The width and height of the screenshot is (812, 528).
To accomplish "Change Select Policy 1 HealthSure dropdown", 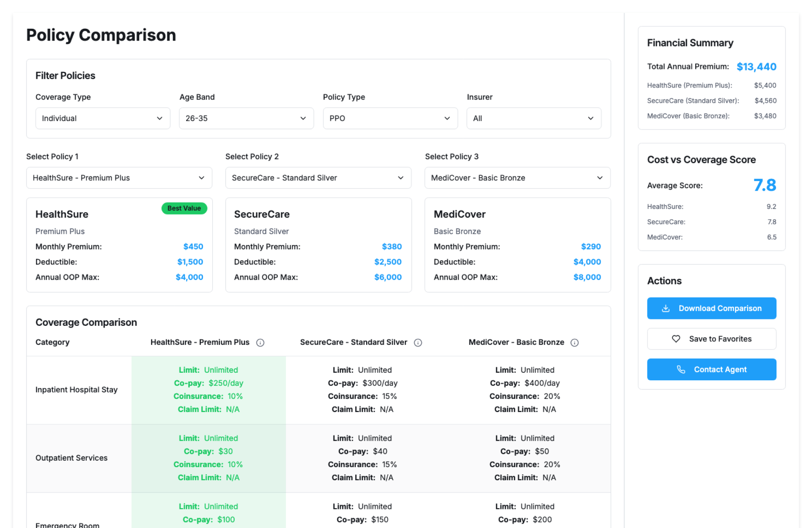I will [119, 178].
